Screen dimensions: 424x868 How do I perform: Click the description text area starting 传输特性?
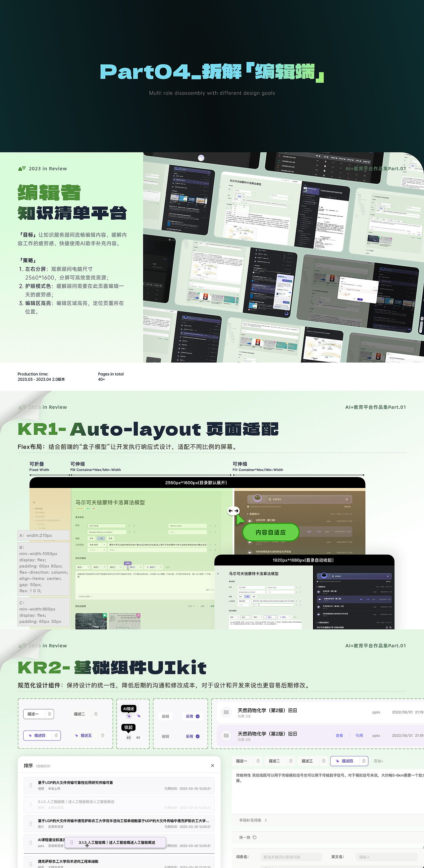tap(328, 792)
